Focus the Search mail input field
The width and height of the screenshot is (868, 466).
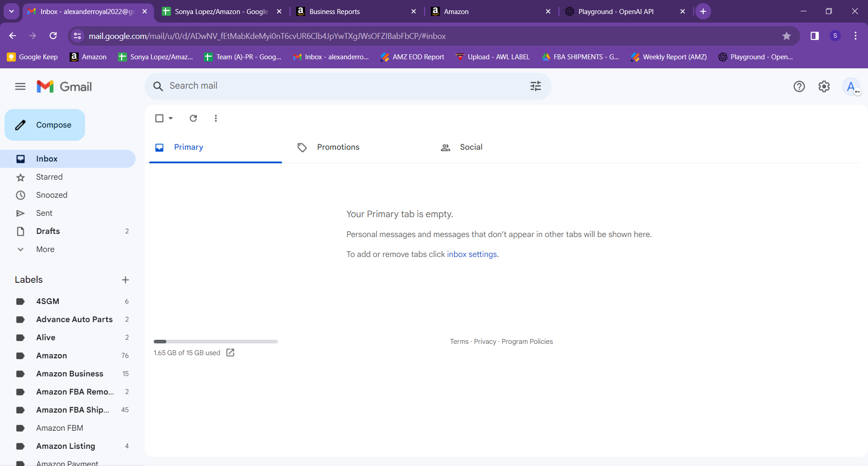348,86
